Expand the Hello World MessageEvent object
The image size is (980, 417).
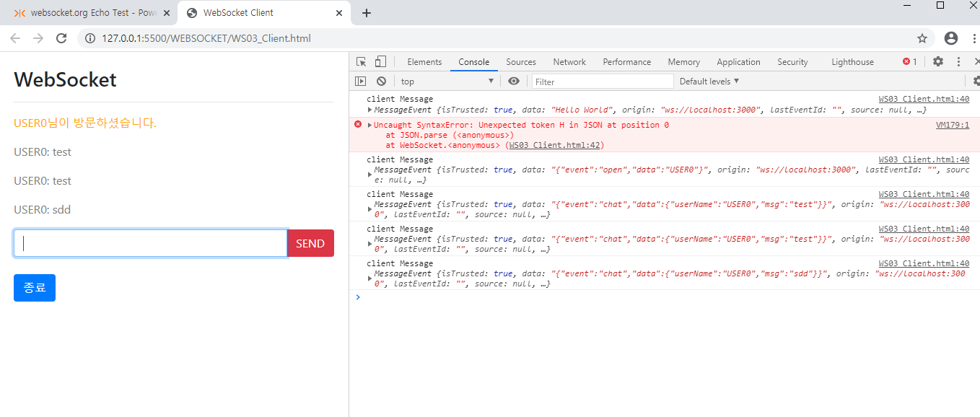point(370,110)
